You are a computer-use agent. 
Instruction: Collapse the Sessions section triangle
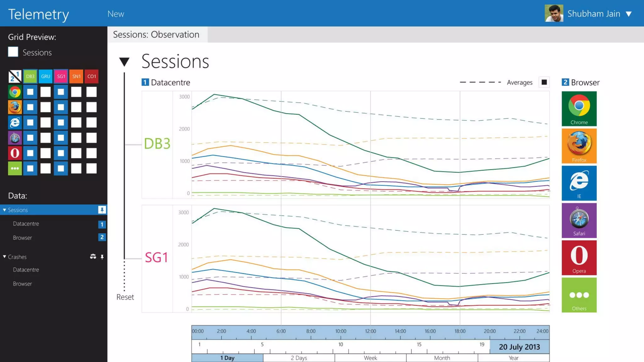[x=124, y=62]
